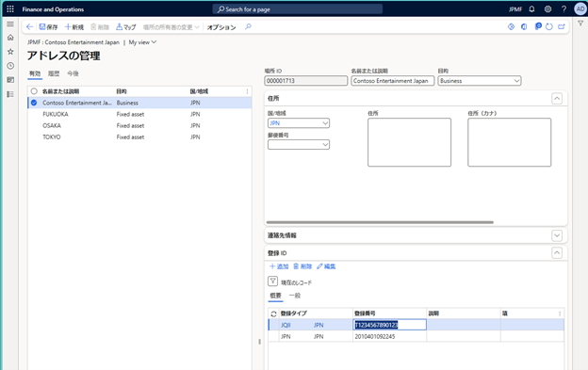588x370 pixels.
Task: Open the settings gear
Action: pos(547,9)
